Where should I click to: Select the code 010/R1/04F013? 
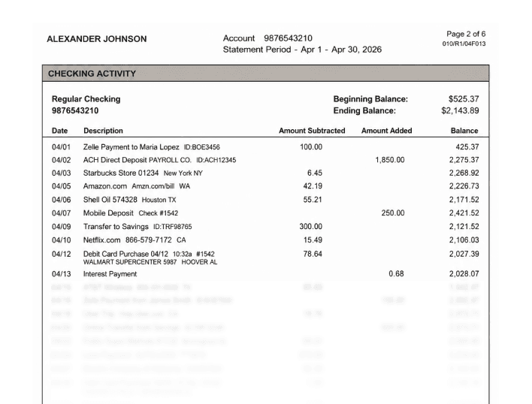[464, 44]
